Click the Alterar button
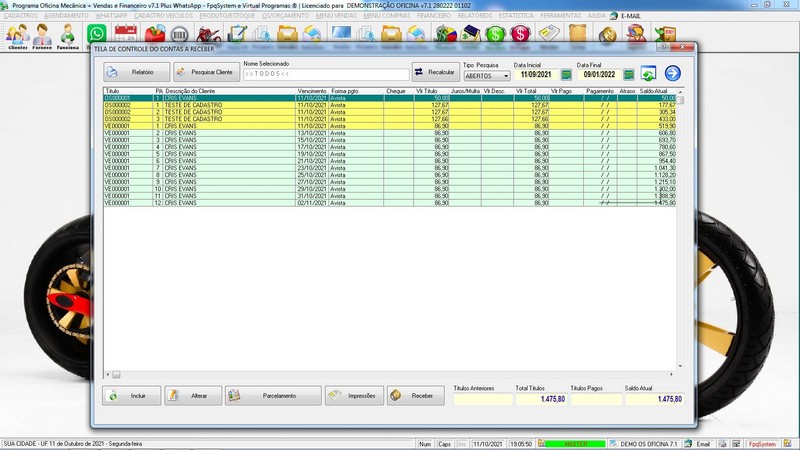This screenshot has width=800, height=450. pos(193,396)
